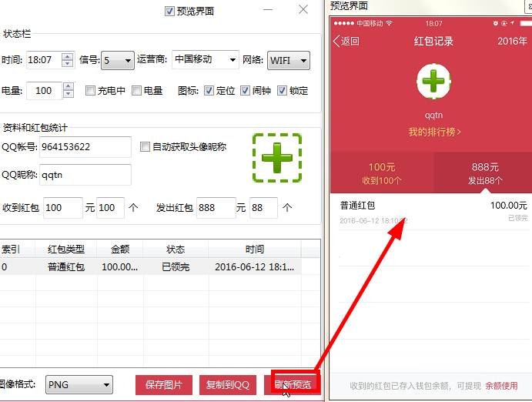Viewport: 532px width, 402px height.
Task: Minimize the settings window
Action: click(268, 9)
